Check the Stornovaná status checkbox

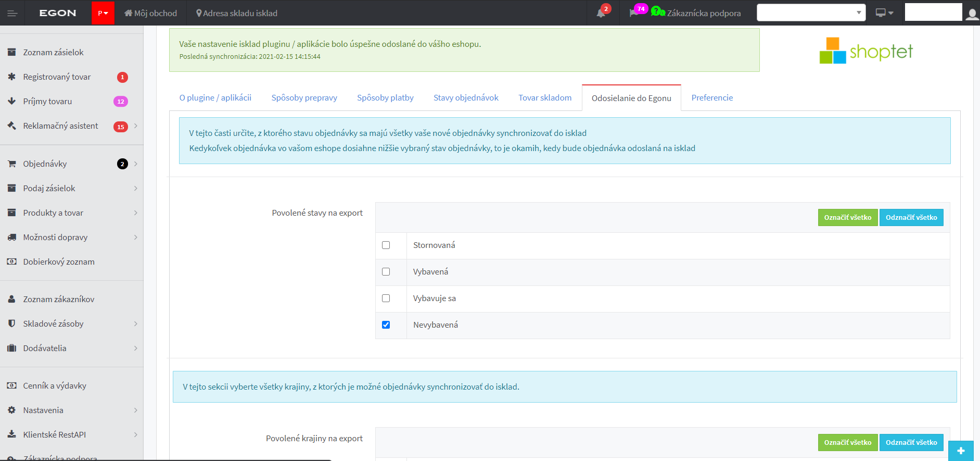point(386,245)
